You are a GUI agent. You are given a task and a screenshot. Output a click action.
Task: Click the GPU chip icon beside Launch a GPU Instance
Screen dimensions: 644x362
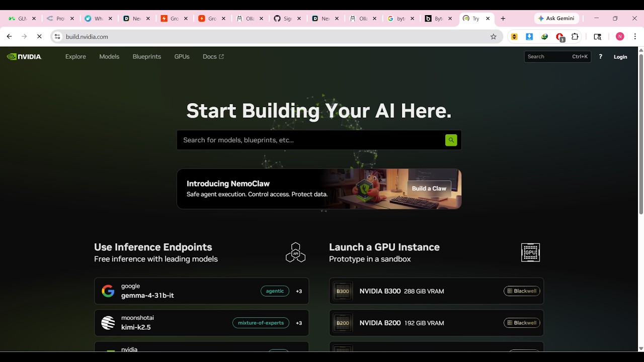[530, 252]
